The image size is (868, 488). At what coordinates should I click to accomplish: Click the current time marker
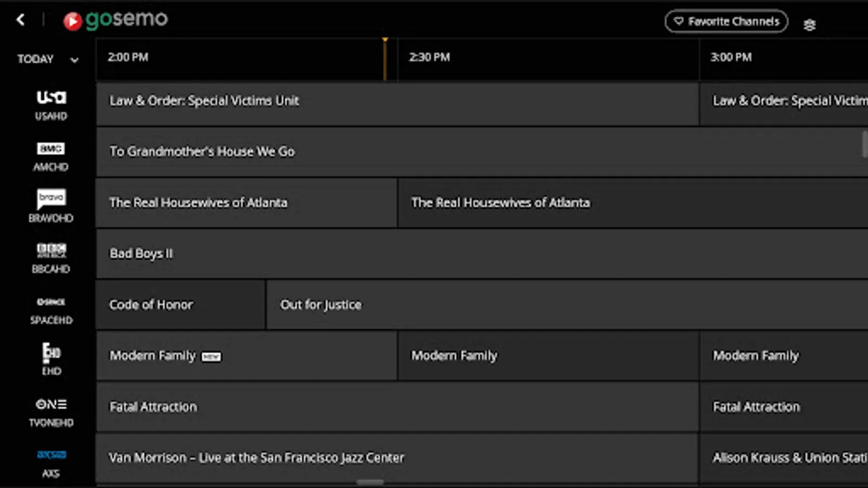385,59
